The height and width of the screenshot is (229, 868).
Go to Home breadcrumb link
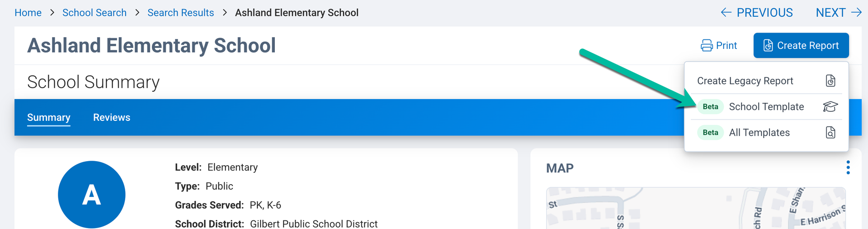pos(28,13)
